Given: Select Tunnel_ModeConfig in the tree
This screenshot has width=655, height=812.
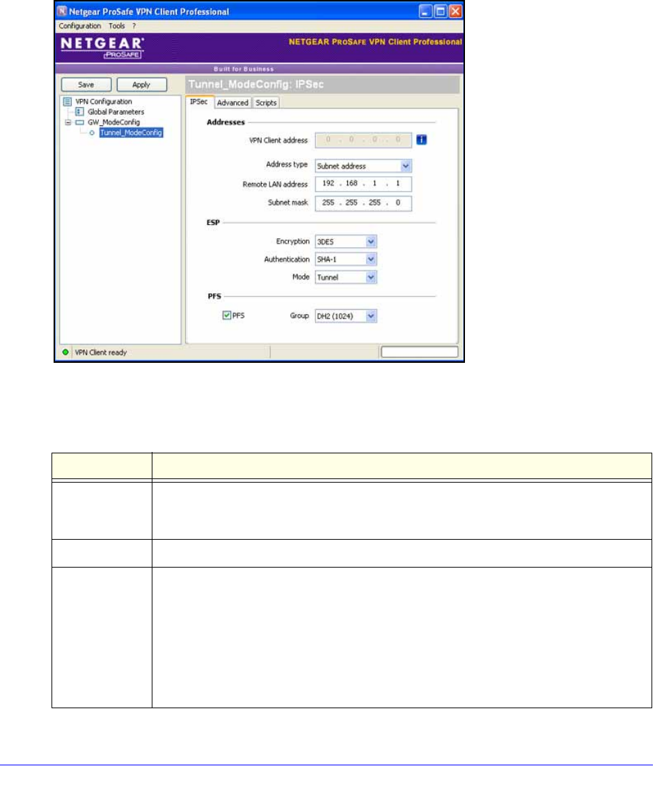Looking at the screenshot, I should pyautogui.click(x=131, y=133).
